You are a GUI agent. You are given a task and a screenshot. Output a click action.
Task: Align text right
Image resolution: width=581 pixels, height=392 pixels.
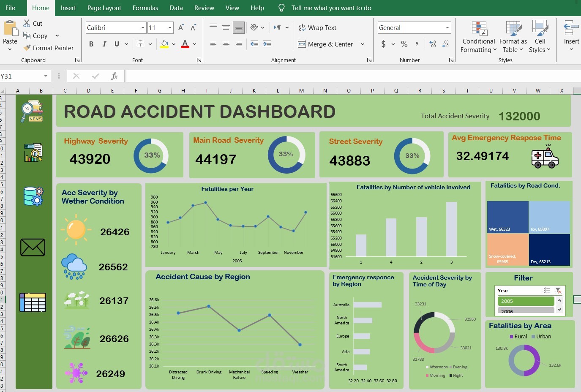click(239, 44)
